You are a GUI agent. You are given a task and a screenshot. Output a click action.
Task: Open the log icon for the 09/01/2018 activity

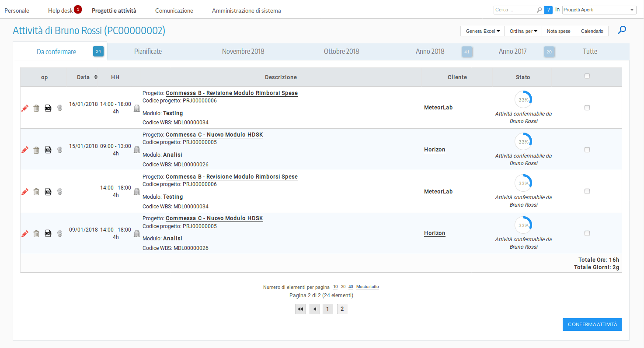click(x=48, y=234)
